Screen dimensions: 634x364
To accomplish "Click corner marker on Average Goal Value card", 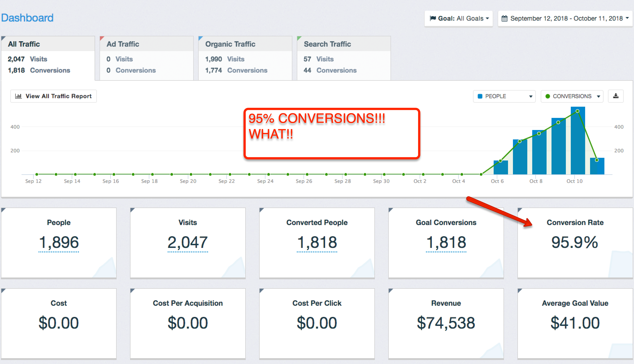I will coord(520,290).
